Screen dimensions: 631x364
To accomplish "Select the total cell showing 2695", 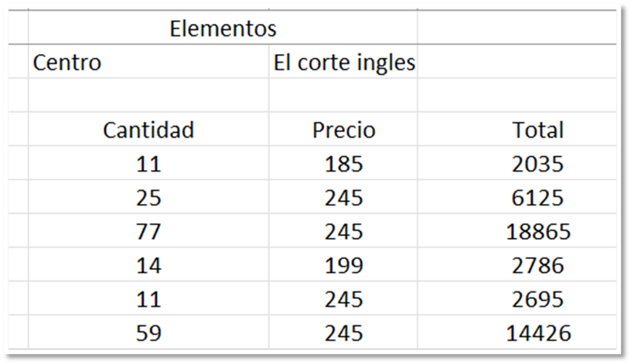I will 517,298.
